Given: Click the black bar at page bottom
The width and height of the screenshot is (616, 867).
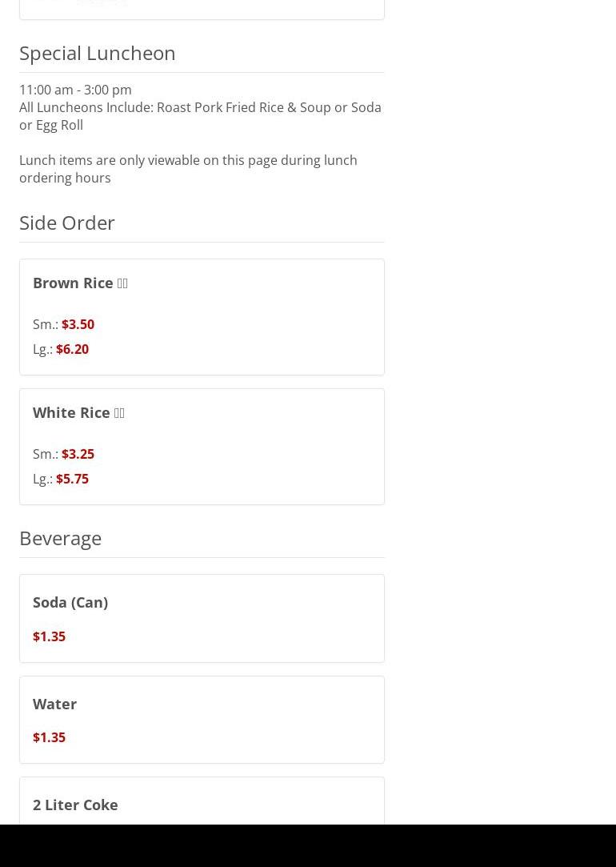Looking at the screenshot, I should tap(308, 845).
